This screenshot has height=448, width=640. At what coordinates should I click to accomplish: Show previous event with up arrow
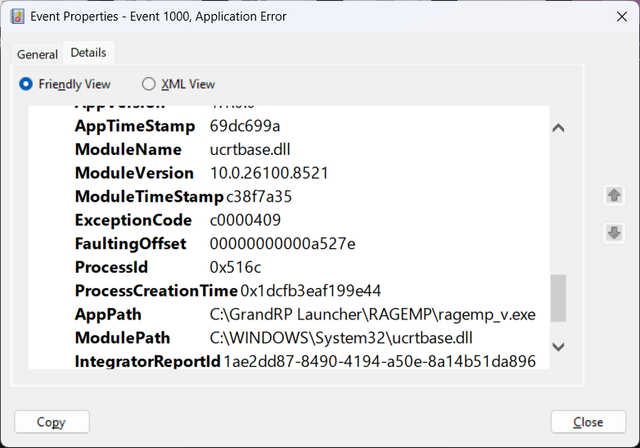tap(614, 195)
